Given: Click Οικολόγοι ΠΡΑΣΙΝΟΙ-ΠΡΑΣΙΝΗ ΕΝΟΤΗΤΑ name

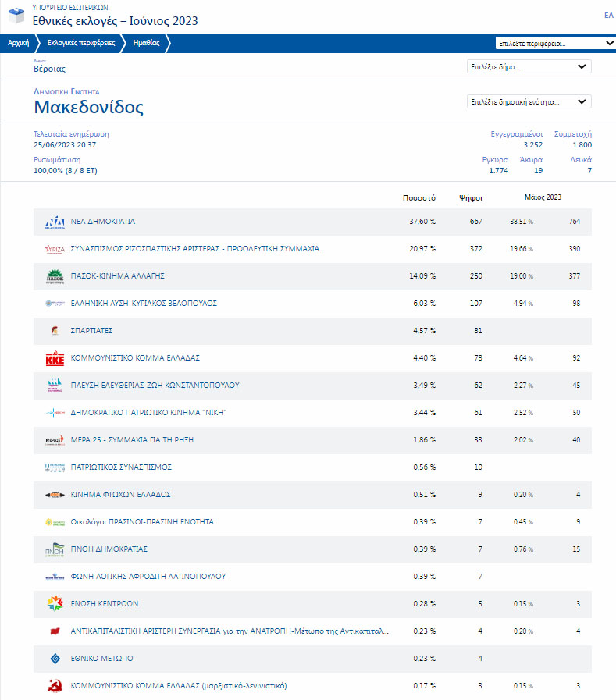Looking at the screenshot, I should tap(142, 521).
